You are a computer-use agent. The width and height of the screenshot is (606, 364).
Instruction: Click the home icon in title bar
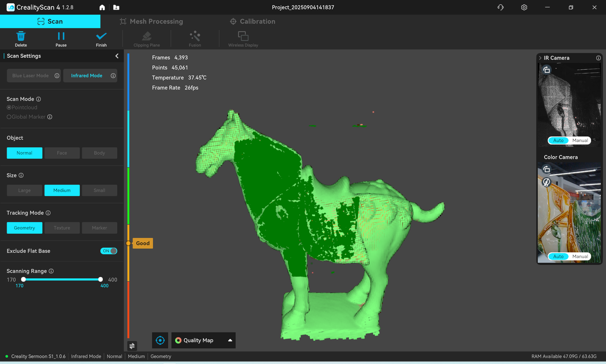pos(102,8)
